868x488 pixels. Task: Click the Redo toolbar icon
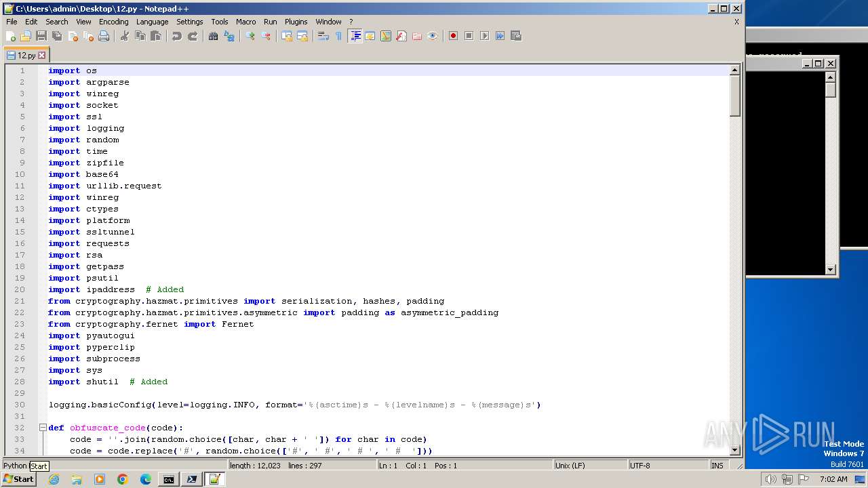(192, 36)
